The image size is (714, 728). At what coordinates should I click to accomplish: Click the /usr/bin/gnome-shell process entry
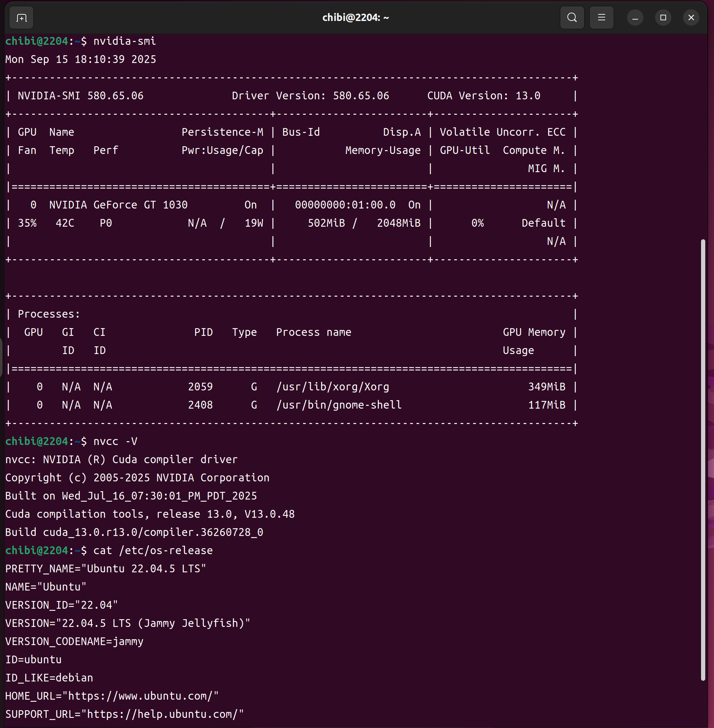339,405
